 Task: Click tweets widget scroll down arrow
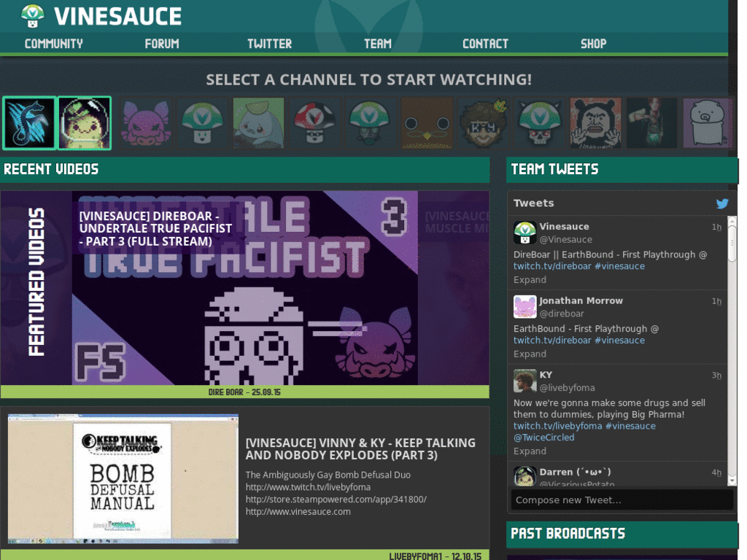[732, 481]
